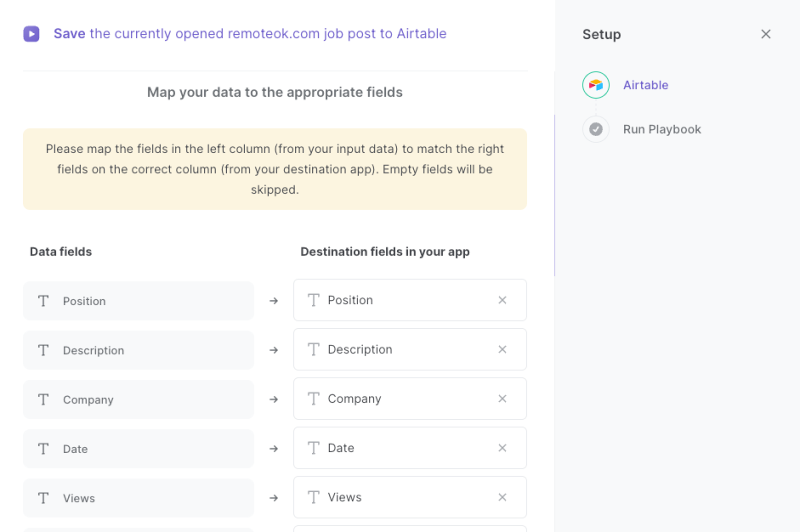Screen dimensions: 800x532
Task: Select the Description data field row
Action: click(138, 350)
